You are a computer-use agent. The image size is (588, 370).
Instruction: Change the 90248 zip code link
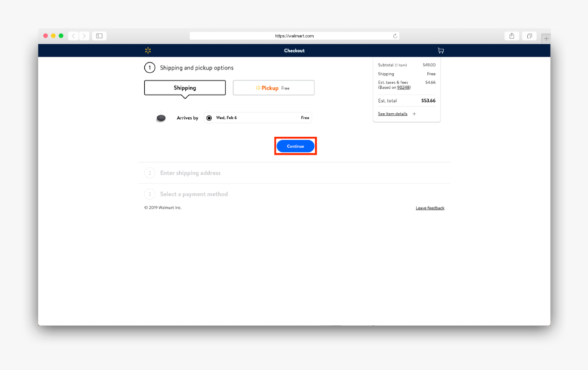click(403, 88)
